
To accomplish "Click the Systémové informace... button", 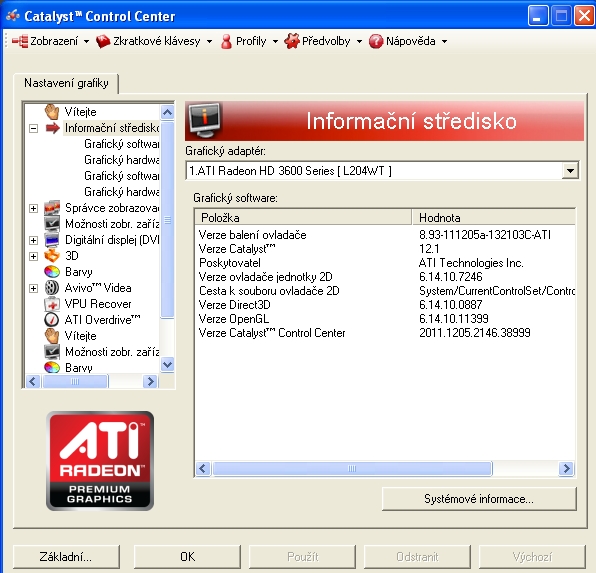I will click(479, 499).
